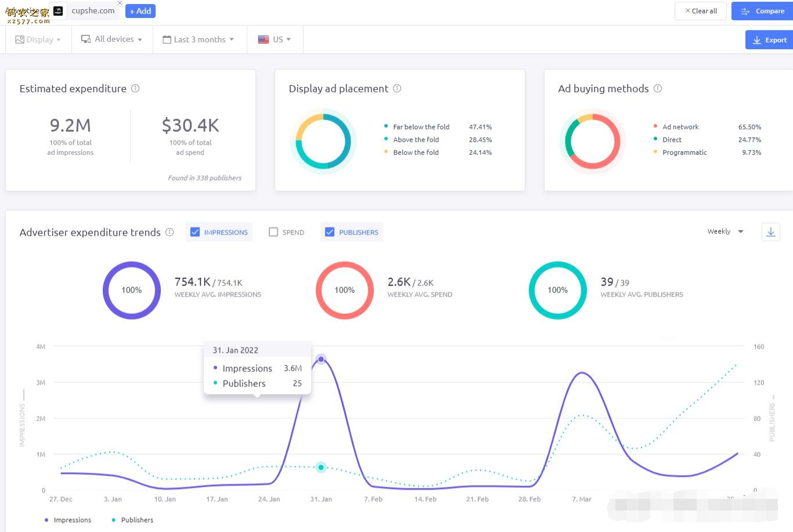Screen dimensions: 793x532
Task: Click Direct legend dot
Action: (x=655, y=139)
